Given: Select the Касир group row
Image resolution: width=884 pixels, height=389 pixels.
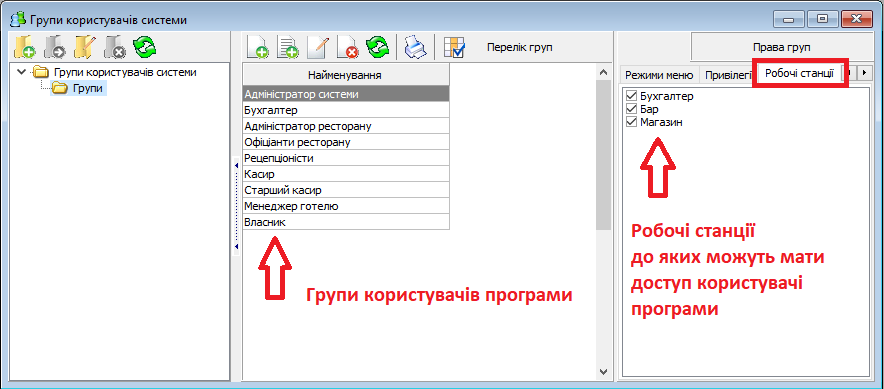Looking at the screenshot, I should coord(346,174).
